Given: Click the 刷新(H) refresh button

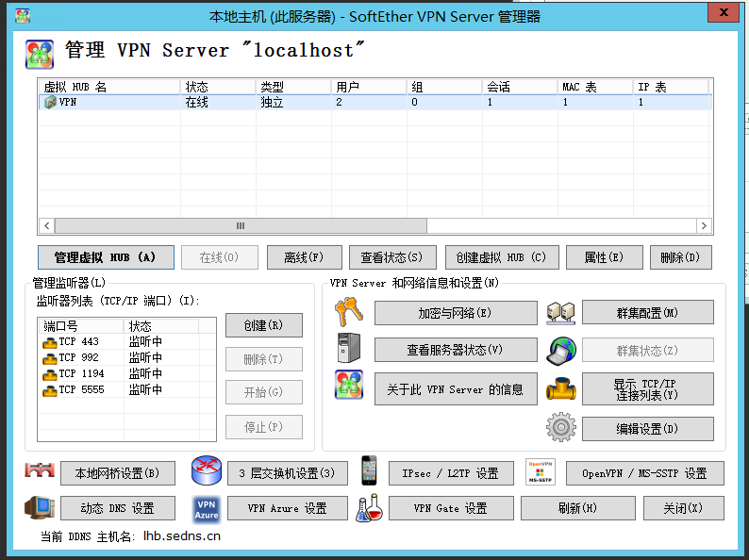Looking at the screenshot, I should tap(578, 508).
